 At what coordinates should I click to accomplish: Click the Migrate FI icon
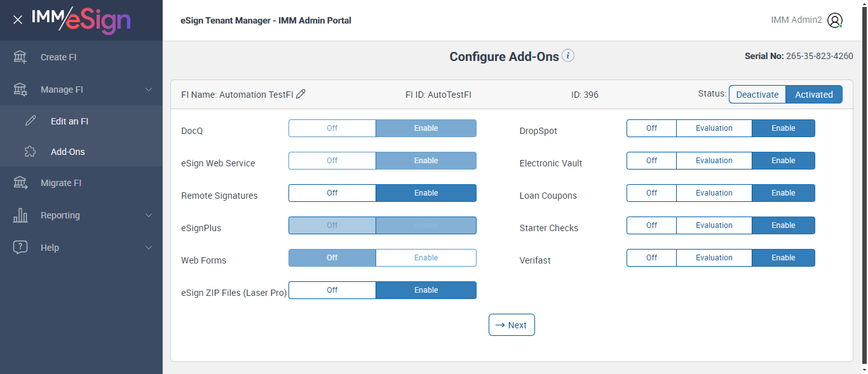click(x=20, y=183)
